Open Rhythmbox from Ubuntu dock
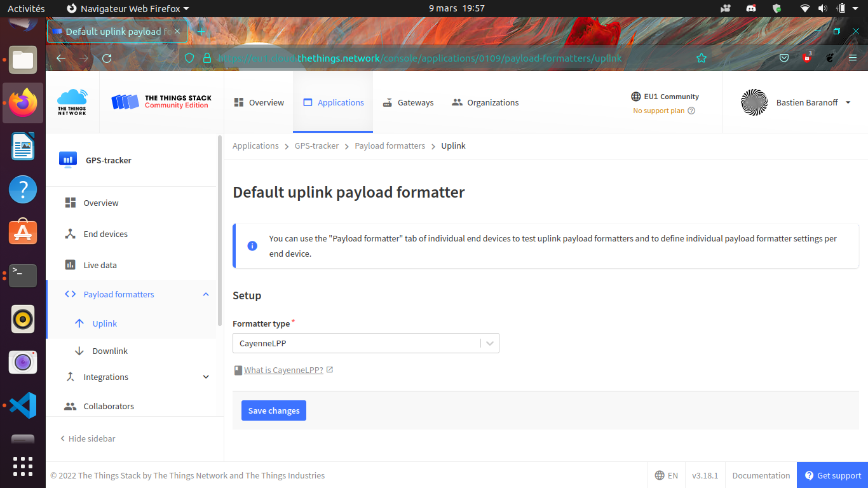The image size is (868, 488). point(23,319)
